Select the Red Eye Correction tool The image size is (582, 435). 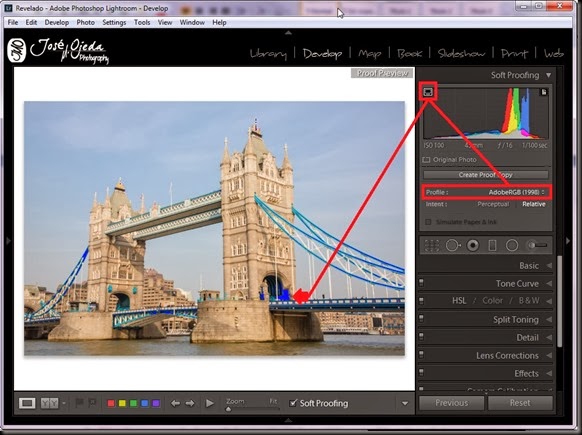click(473, 245)
